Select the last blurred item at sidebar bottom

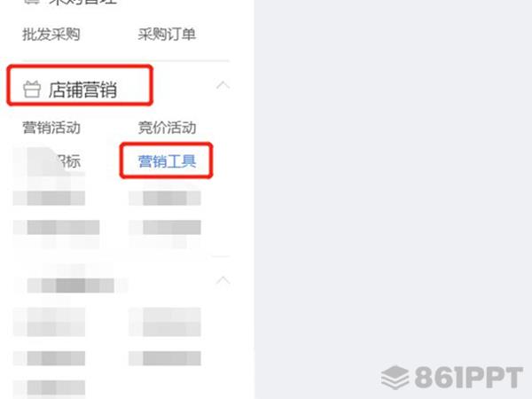(49, 387)
